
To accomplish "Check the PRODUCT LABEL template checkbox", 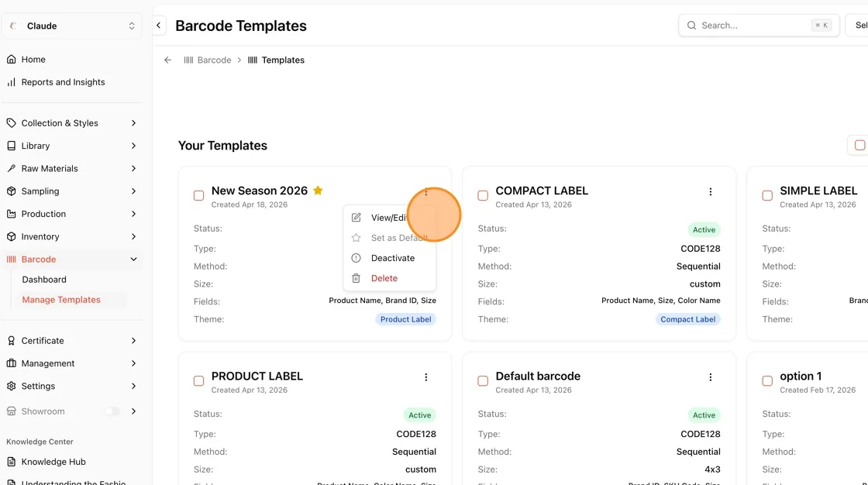I will click(x=198, y=381).
